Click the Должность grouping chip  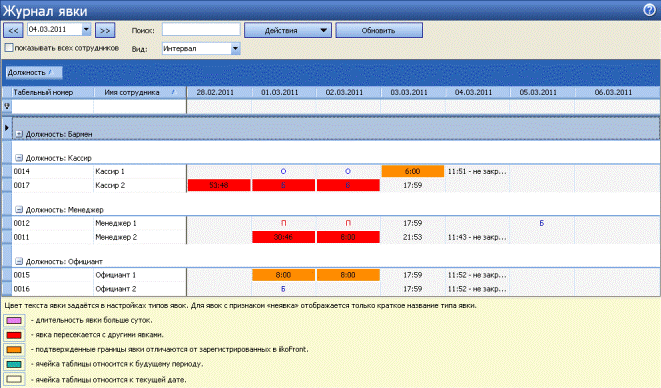point(34,73)
